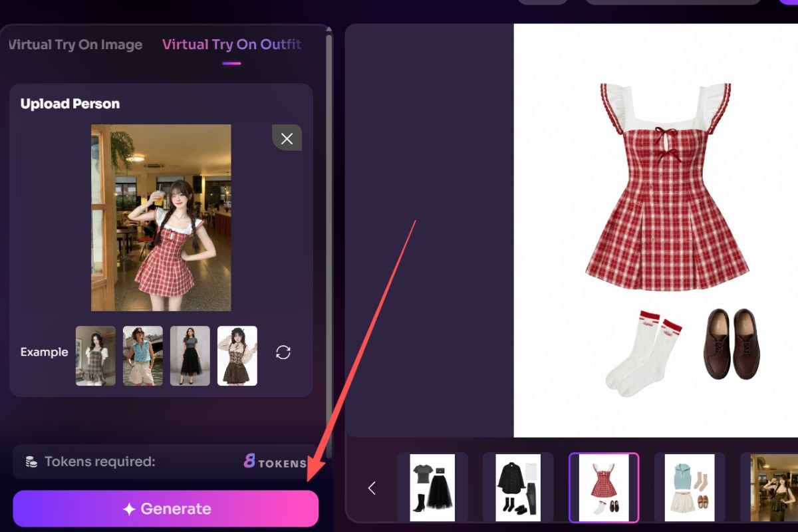Open the partially visible photo thumbnail at right

(771, 487)
